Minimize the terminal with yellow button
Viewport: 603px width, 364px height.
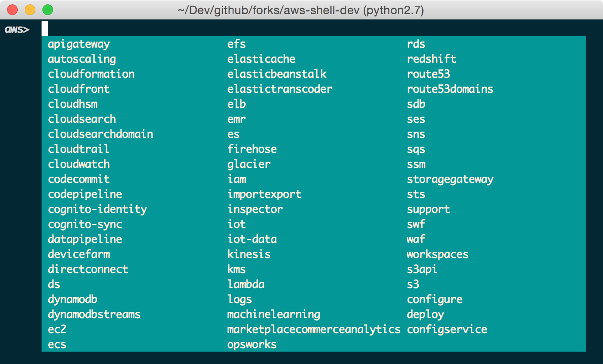[x=30, y=9]
